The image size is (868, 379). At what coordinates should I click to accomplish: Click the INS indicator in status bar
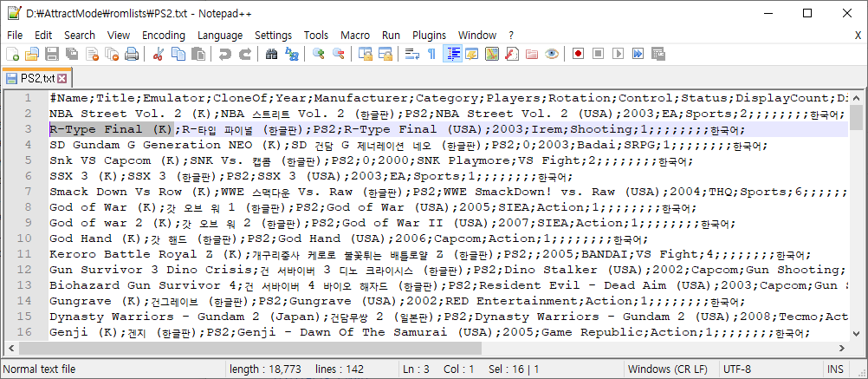click(835, 369)
